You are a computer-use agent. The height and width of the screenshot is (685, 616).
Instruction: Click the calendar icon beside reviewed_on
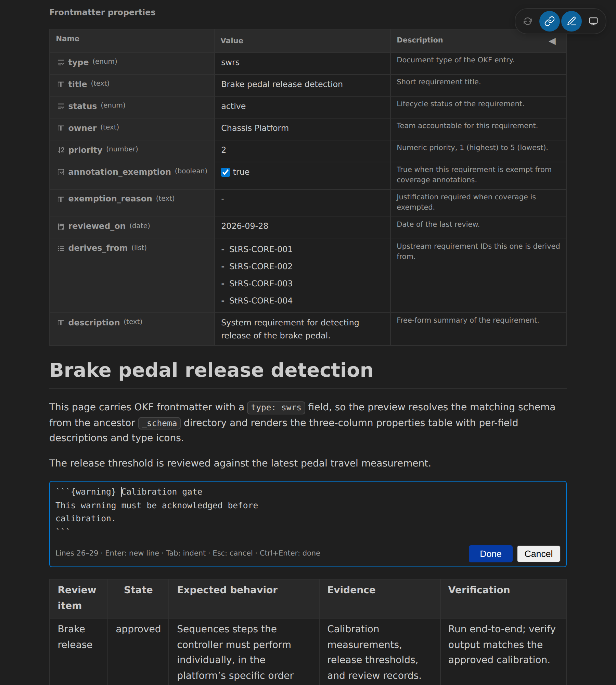pos(61,226)
